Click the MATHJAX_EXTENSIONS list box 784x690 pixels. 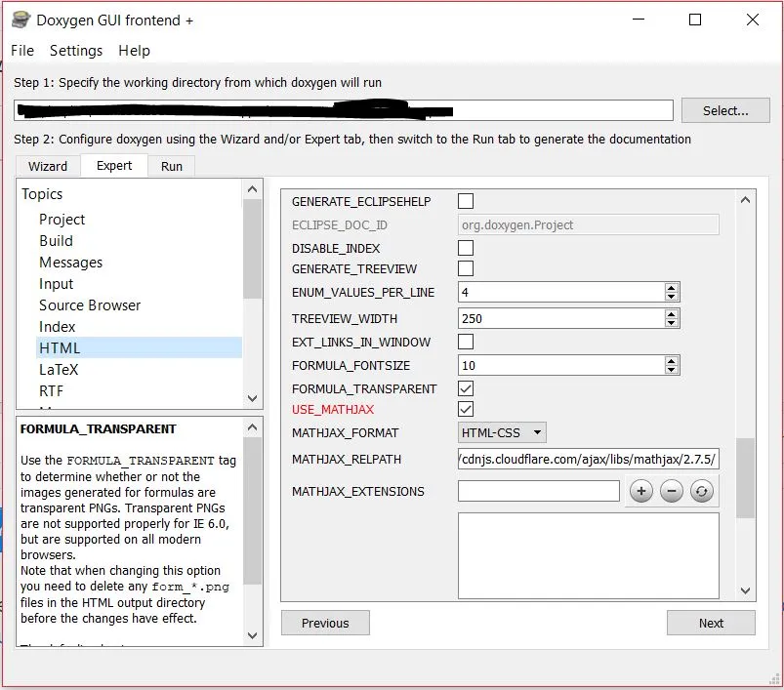(x=589, y=555)
